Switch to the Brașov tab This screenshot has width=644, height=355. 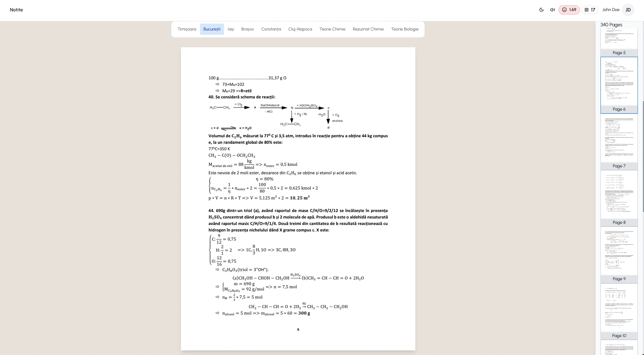247,29
